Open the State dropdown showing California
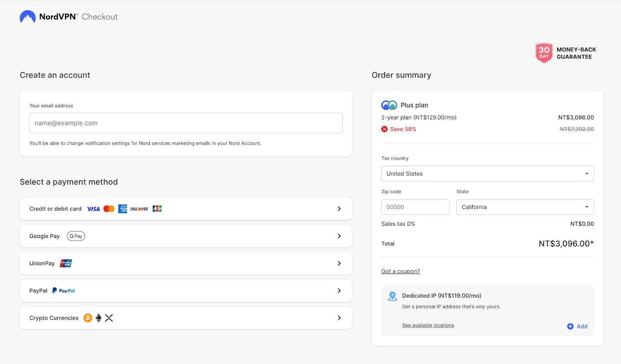Viewport: 621px width, 364px height. tap(525, 207)
